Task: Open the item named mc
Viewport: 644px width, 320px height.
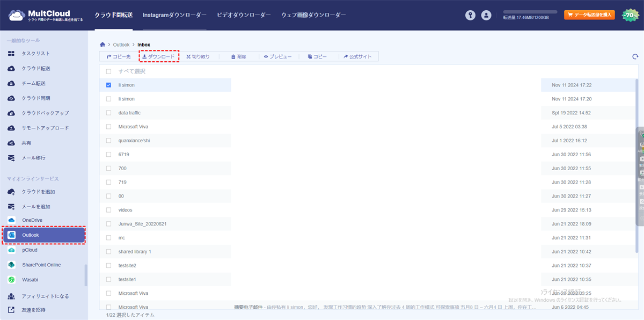Action: click(122, 238)
